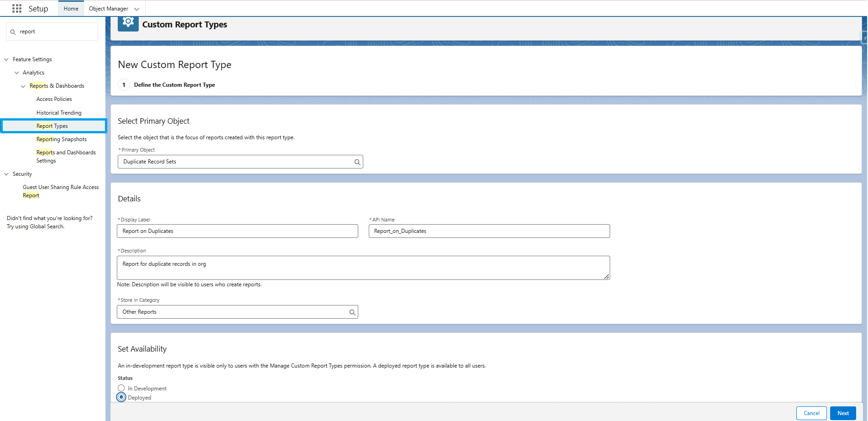Select the In Development status radio
Image resolution: width=868 pixels, height=421 pixels.
tap(121, 388)
